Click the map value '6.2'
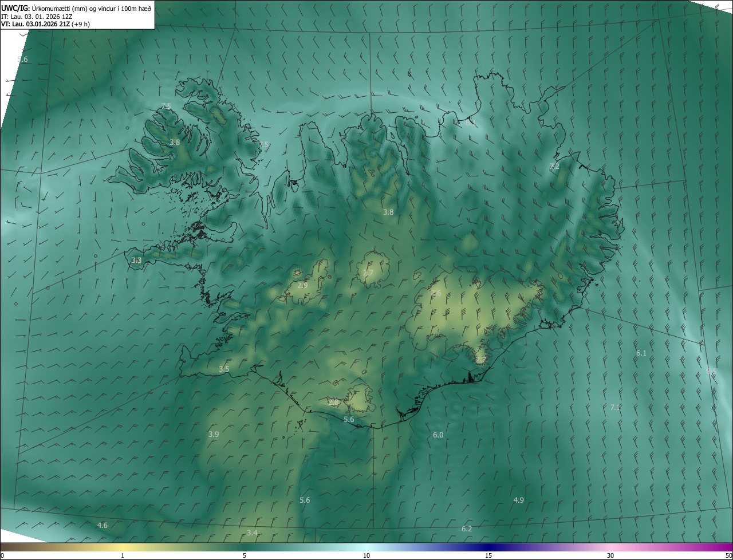Screen dimensions: 733x560 coord(467,529)
